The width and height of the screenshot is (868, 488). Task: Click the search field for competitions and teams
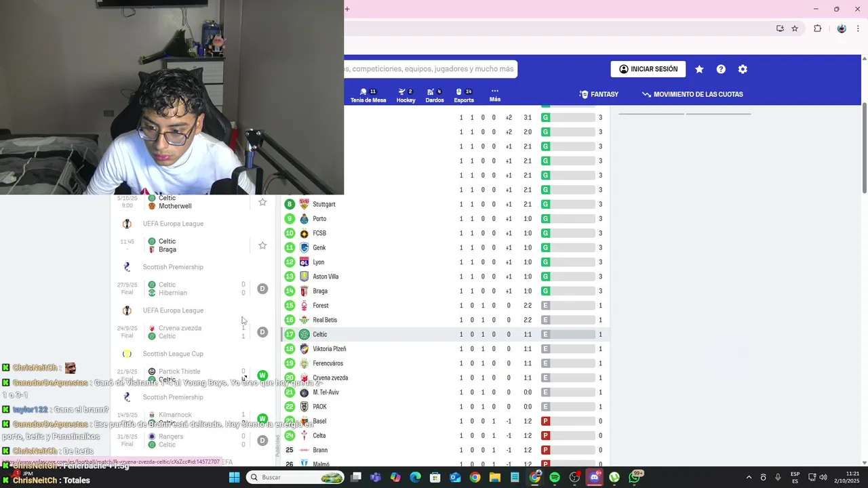point(431,69)
